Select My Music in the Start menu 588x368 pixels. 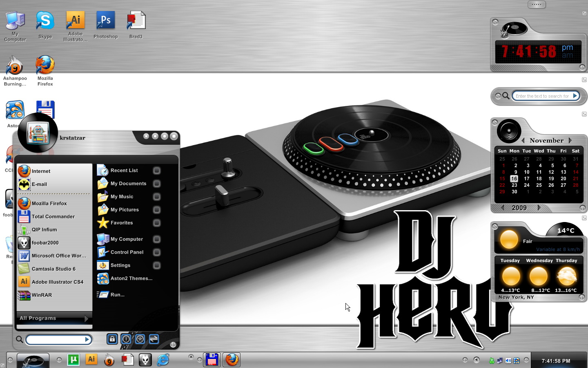(122, 197)
